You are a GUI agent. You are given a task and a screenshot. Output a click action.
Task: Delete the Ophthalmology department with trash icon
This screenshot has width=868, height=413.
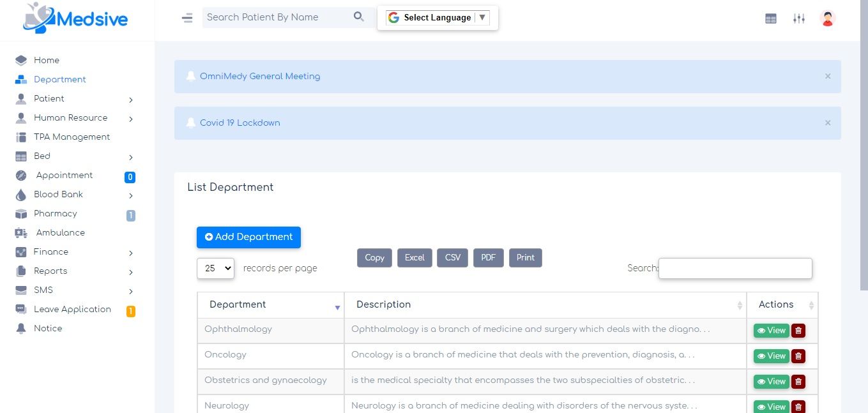click(x=798, y=331)
